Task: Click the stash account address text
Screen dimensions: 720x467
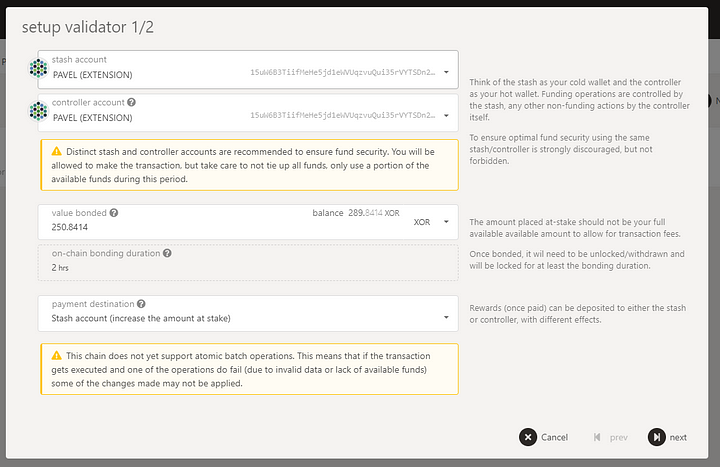Action: 343,72
